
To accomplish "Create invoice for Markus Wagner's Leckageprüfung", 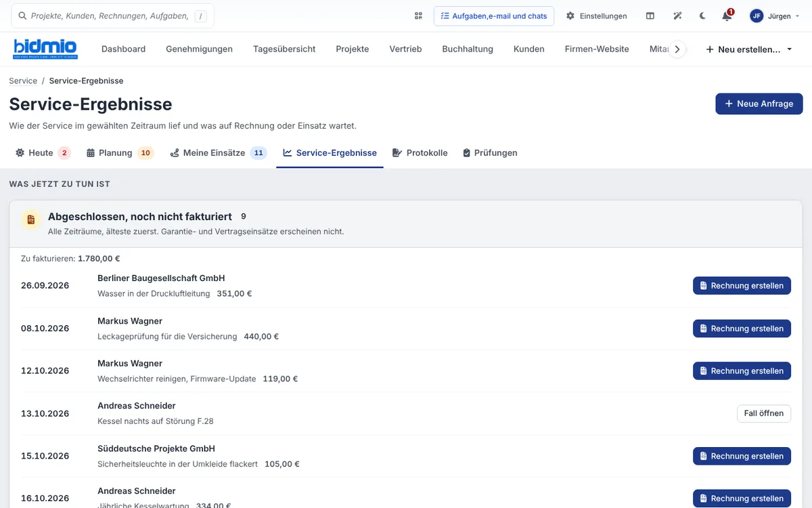I will [x=742, y=329].
